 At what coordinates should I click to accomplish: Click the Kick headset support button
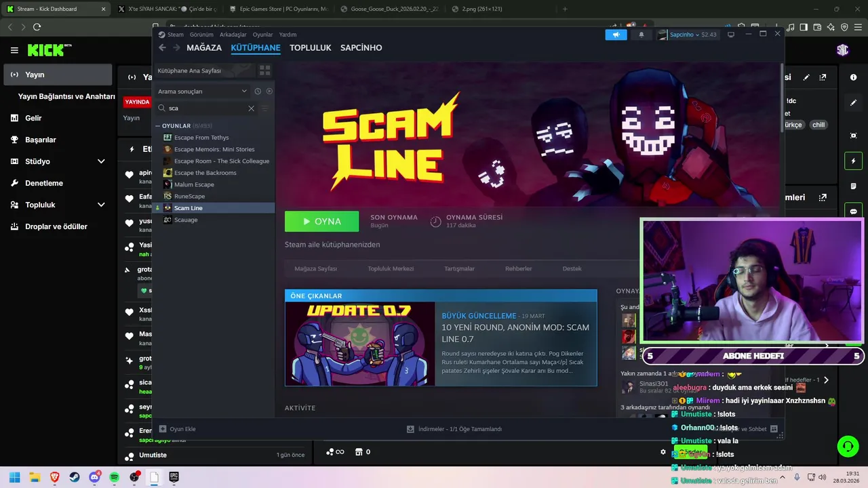click(x=848, y=446)
